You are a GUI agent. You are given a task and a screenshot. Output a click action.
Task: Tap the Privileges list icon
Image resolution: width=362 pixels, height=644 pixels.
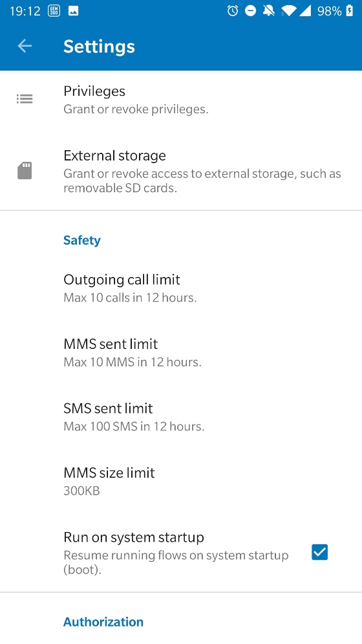coord(25,99)
